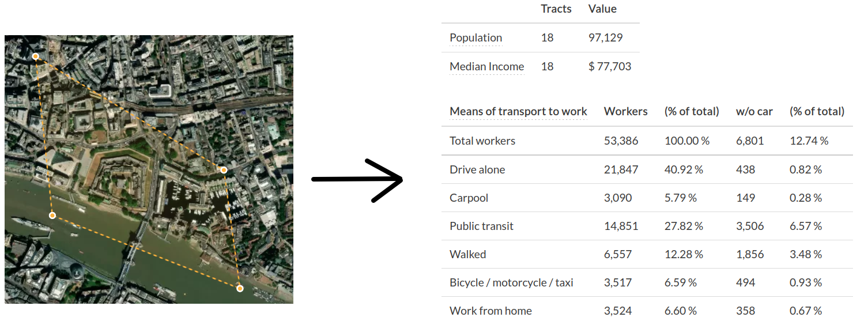The width and height of the screenshot is (868, 336).
Task: Click the Median Income label
Action: point(486,66)
